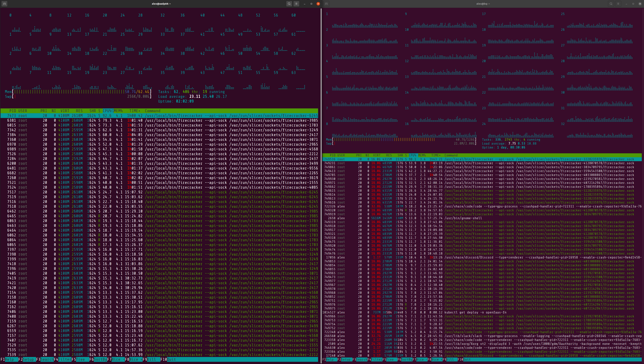Sort by MEM% column header in alex@bq htop
Image resolution: width=644 pixels, height=364 pixels.
point(422,155)
